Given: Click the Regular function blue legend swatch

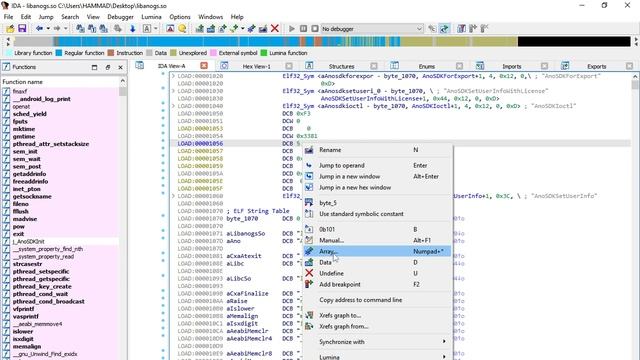Looking at the screenshot, I should (x=59, y=53).
